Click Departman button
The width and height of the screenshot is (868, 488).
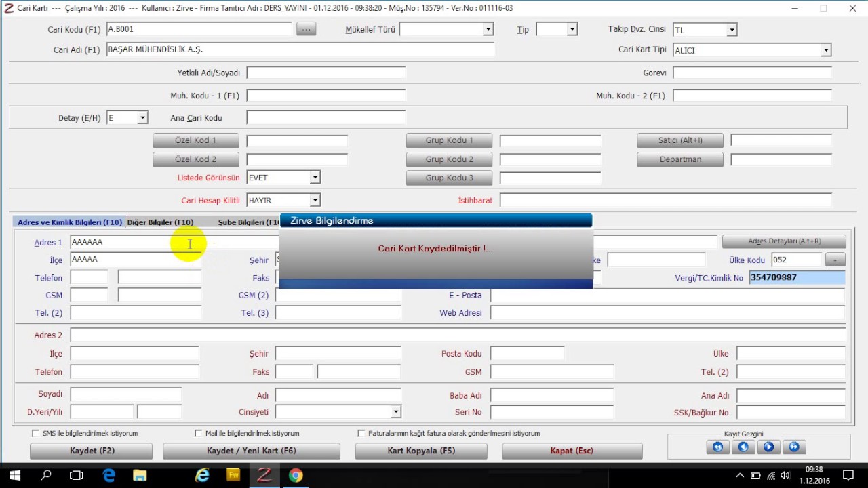[680, 159]
